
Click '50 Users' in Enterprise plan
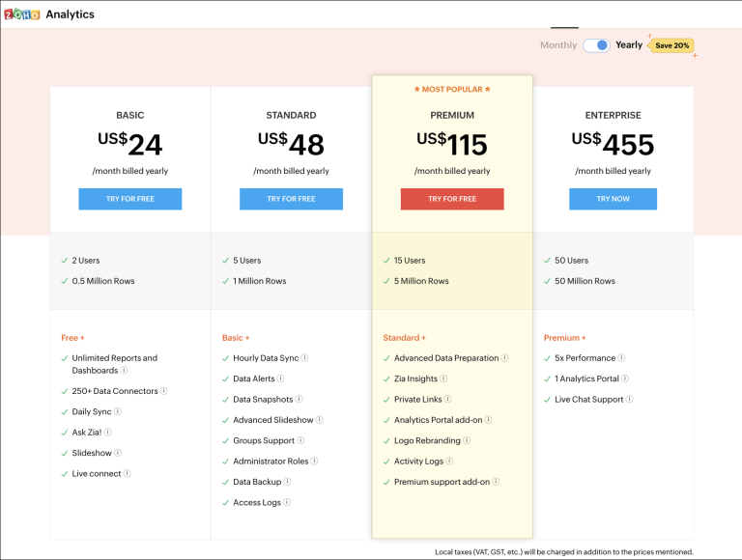[572, 260]
